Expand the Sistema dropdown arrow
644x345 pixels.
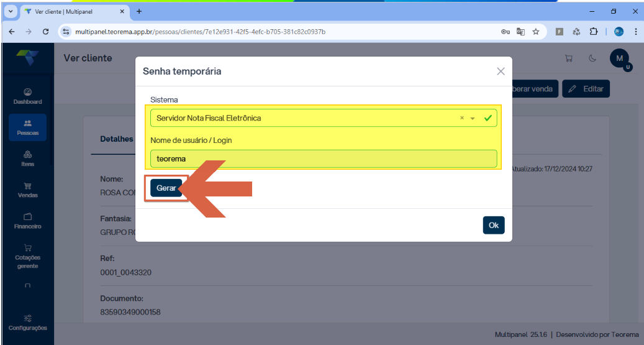coord(473,119)
